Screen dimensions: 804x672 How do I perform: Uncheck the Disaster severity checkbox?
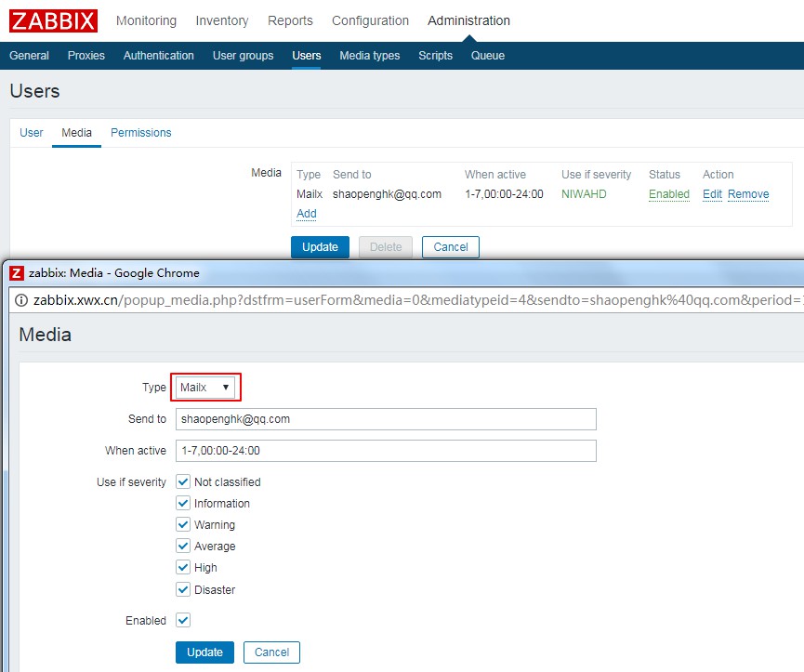pyautogui.click(x=183, y=589)
